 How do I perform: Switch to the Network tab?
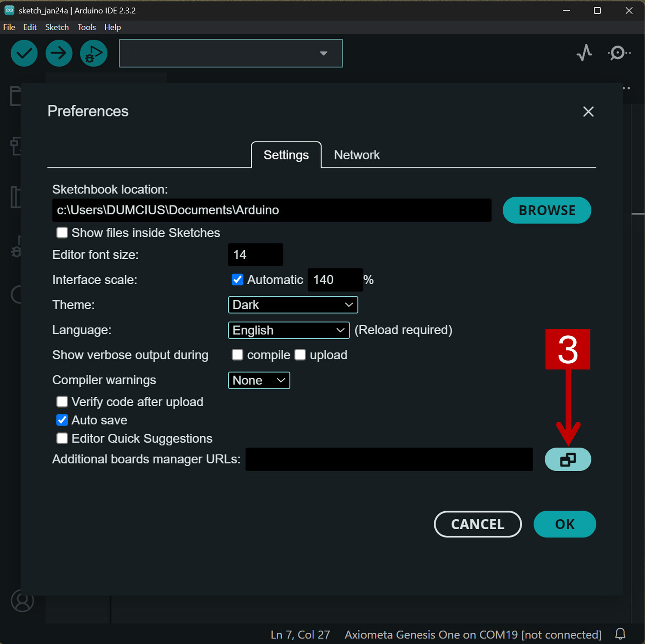point(356,155)
